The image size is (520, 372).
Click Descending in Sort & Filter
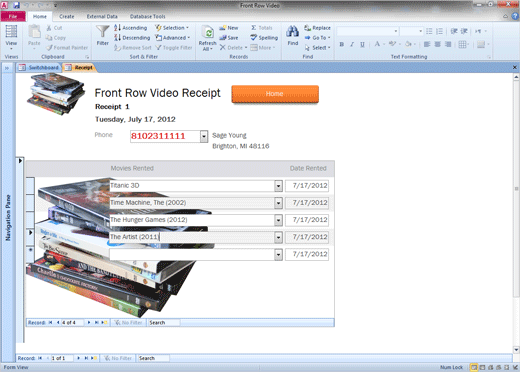coord(132,38)
